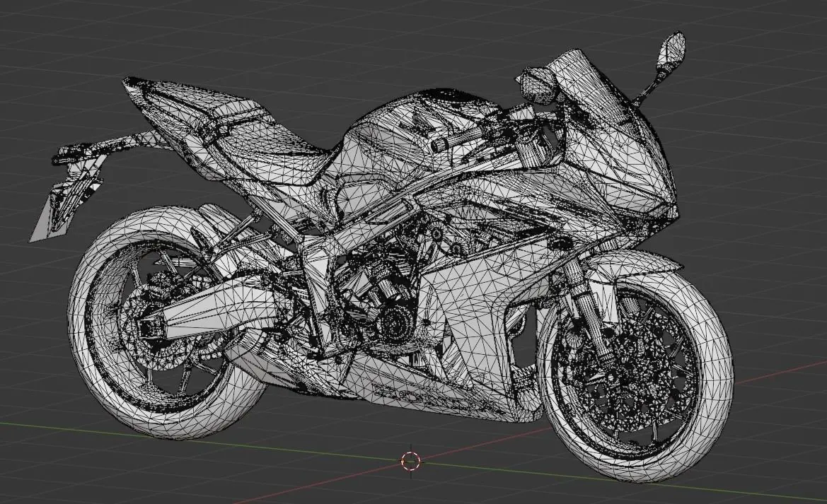Click the 3D cursor on the grid floor
The image size is (827, 504).
coord(411,462)
